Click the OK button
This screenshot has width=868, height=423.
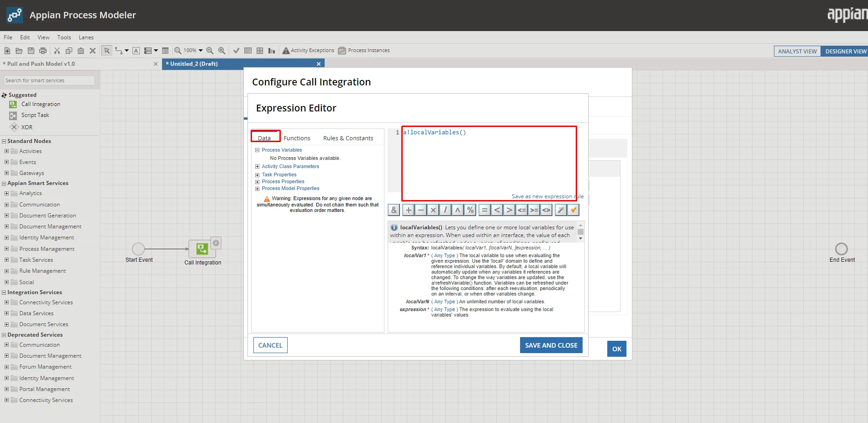[x=617, y=349]
